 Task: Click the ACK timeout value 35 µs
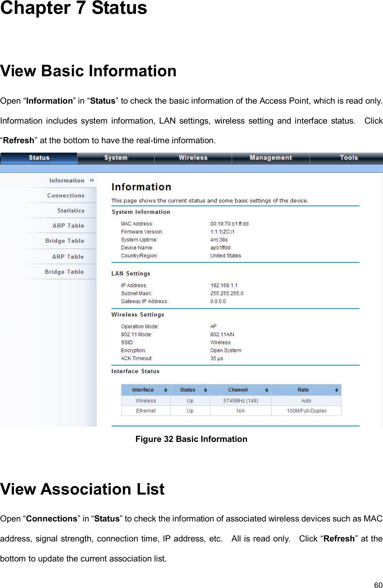pos(217,359)
